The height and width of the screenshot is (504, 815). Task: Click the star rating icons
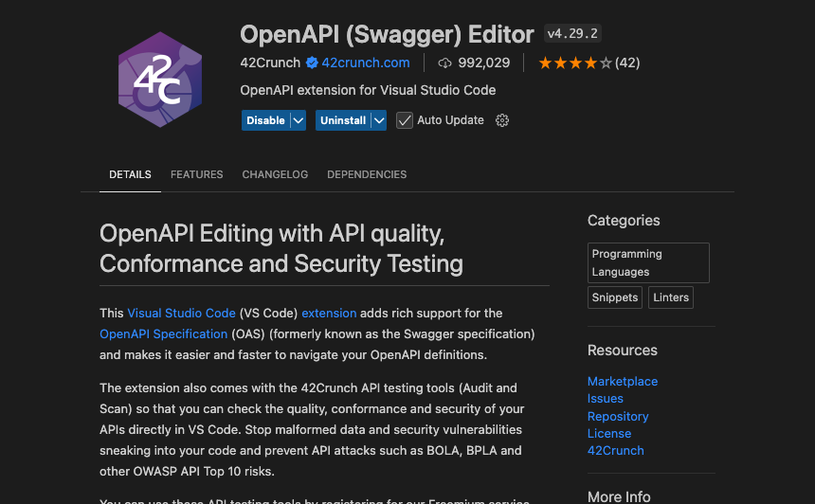click(x=575, y=63)
